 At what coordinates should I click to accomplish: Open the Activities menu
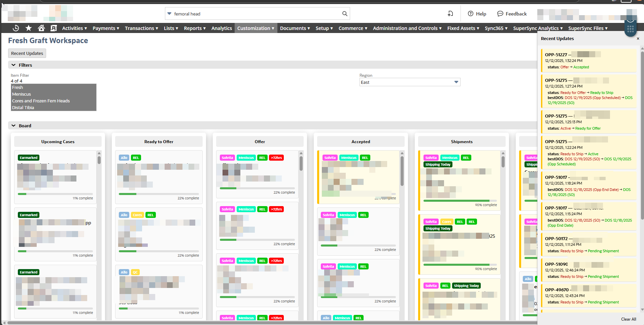[x=74, y=28]
